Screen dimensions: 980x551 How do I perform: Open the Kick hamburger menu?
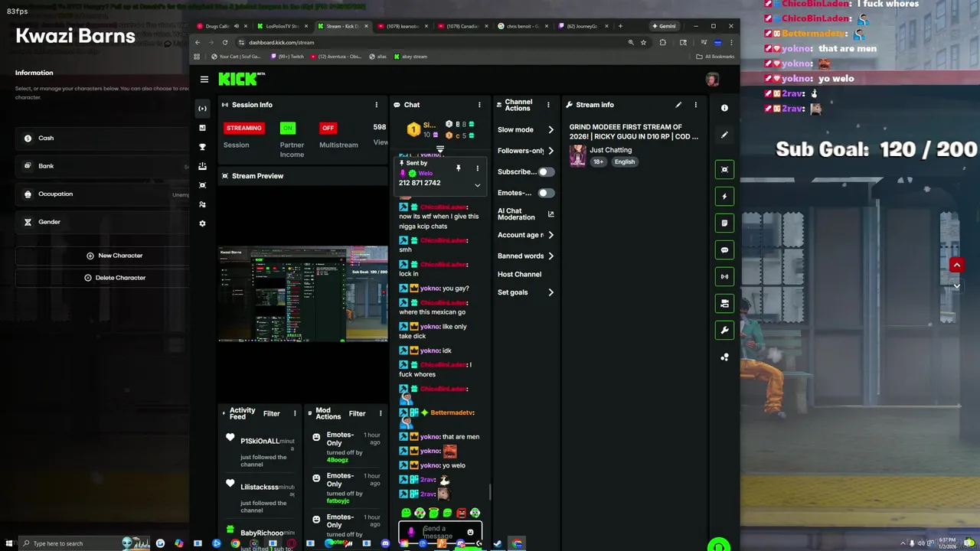tap(204, 79)
